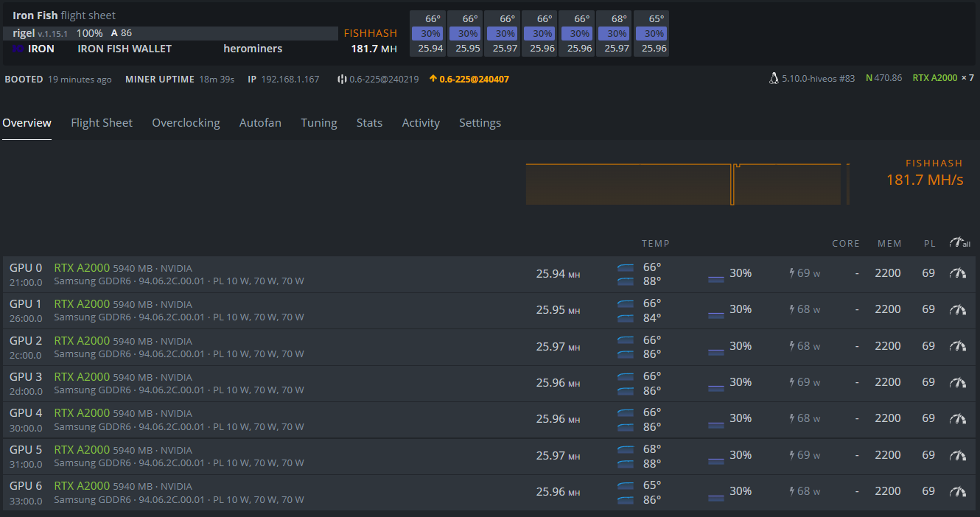980x517 pixels.
Task: Click the CORE column header
Action: [846, 243]
